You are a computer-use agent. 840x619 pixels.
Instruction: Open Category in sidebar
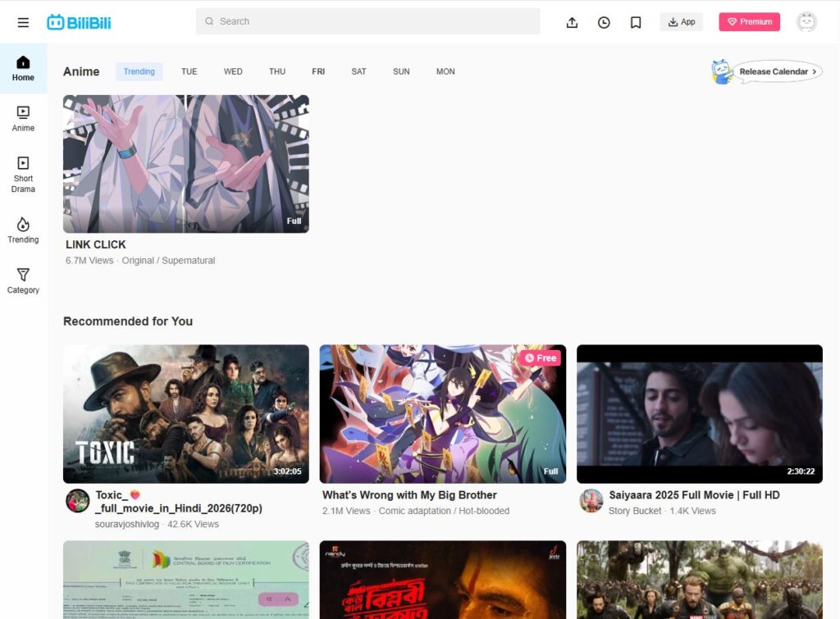pyautogui.click(x=23, y=281)
